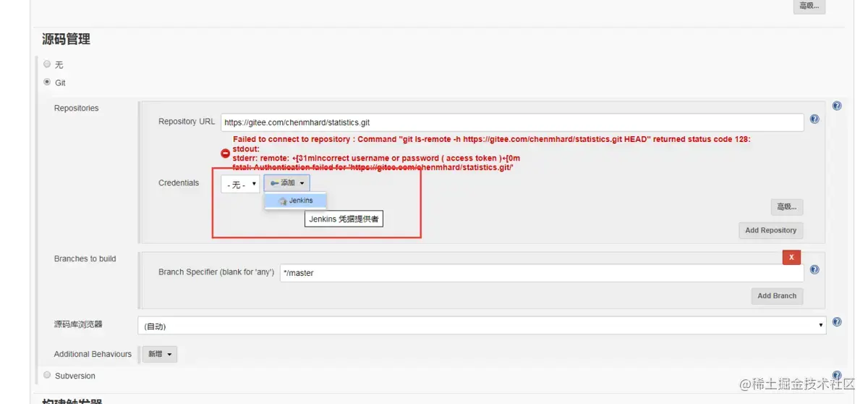868x404 pixels.
Task: Click the 高级... button in Repositories panel
Action: pyautogui.click(x=786, y=207)
